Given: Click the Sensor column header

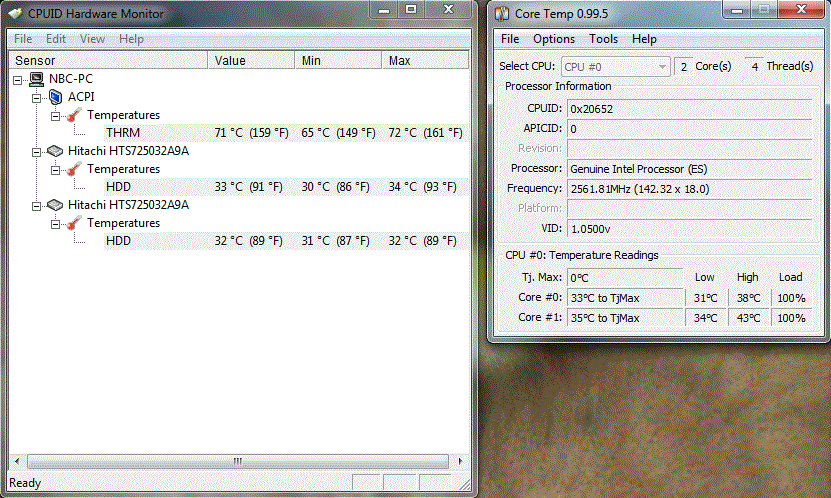Looking at the screenshot, I should point(108,60).
